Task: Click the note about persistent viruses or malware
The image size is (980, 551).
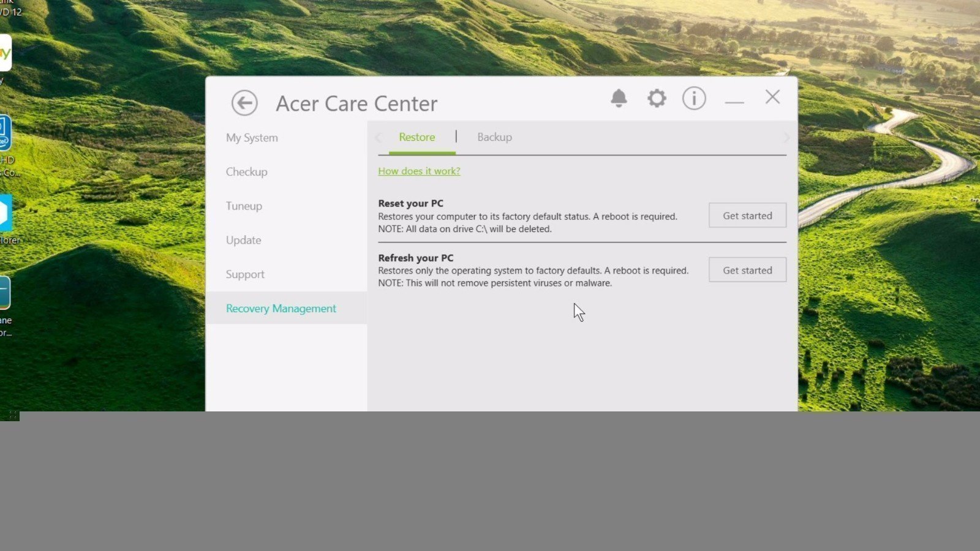Action: pos(495,283)
